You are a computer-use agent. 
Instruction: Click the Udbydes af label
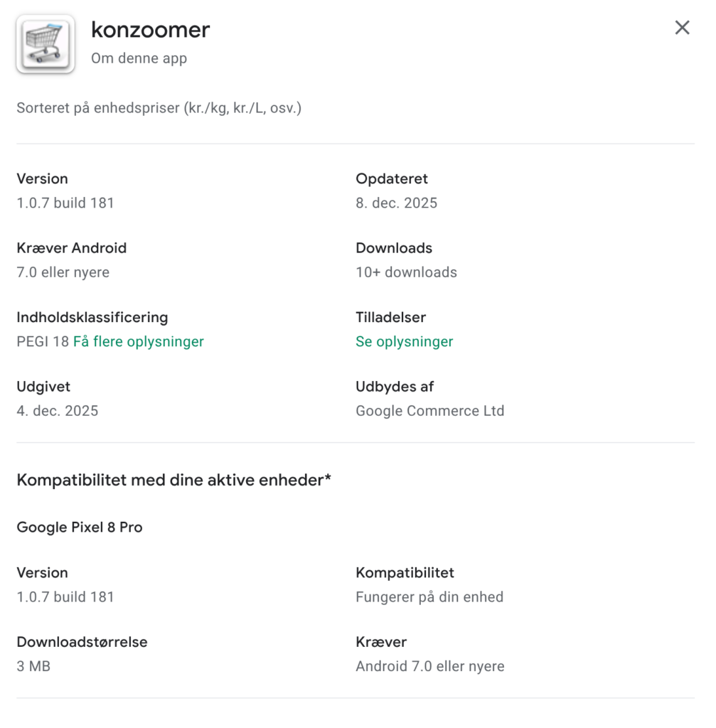395,387
